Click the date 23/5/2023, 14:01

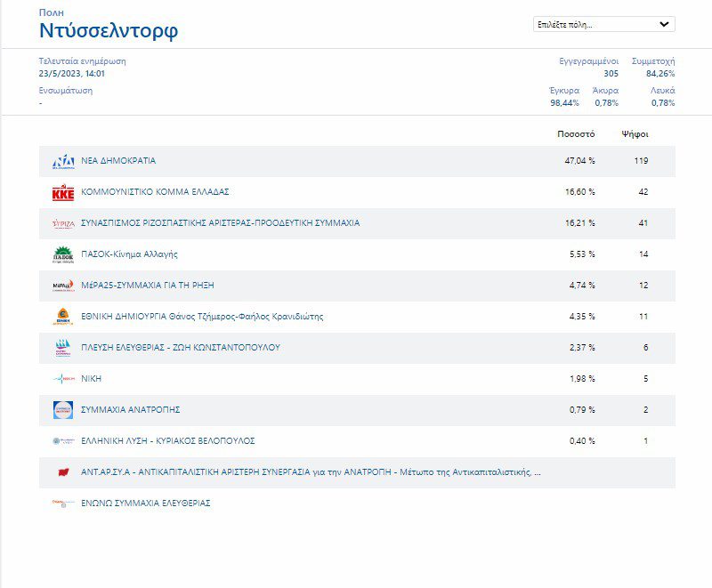click(72, 74)
